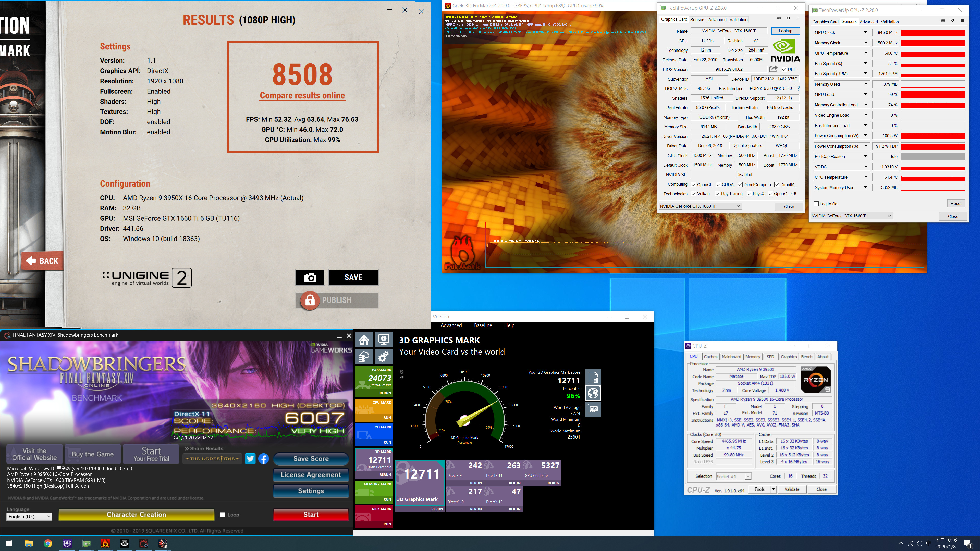Open the Mainboard tab in CPU-Z
This screenshot has width=980, height=551.
[731, 357]
